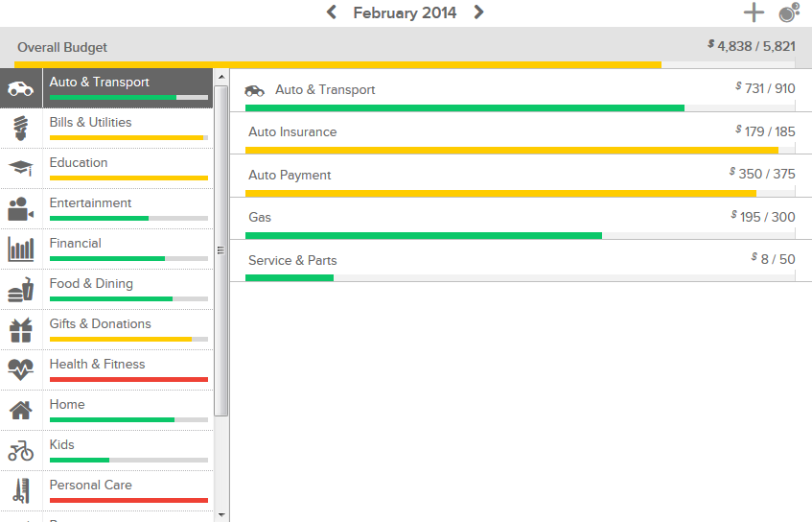Screen dimensions: 812x522
Task: Click the $731 / 910 amount
Action: click(765, 88)
